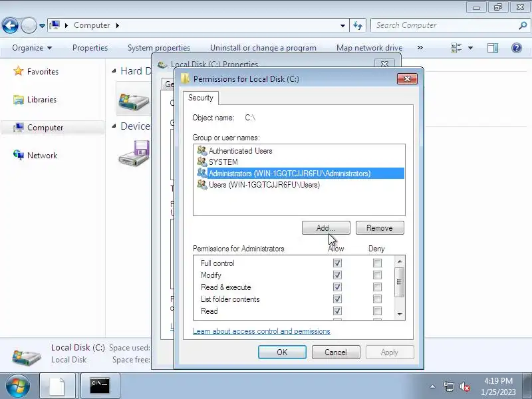The height and width of the screenshot is (399, 532).
Task: Toggle Allow checkbox for Modify
Action: (x=337, y=275)
